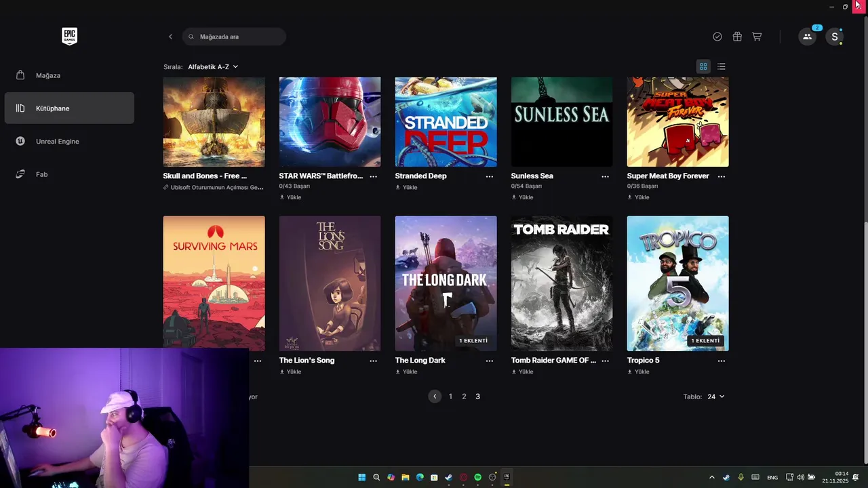The width and height of the screenshot is (868, 488).
Task: Select the Sunless Sea title text
Action: pos(532,176)
